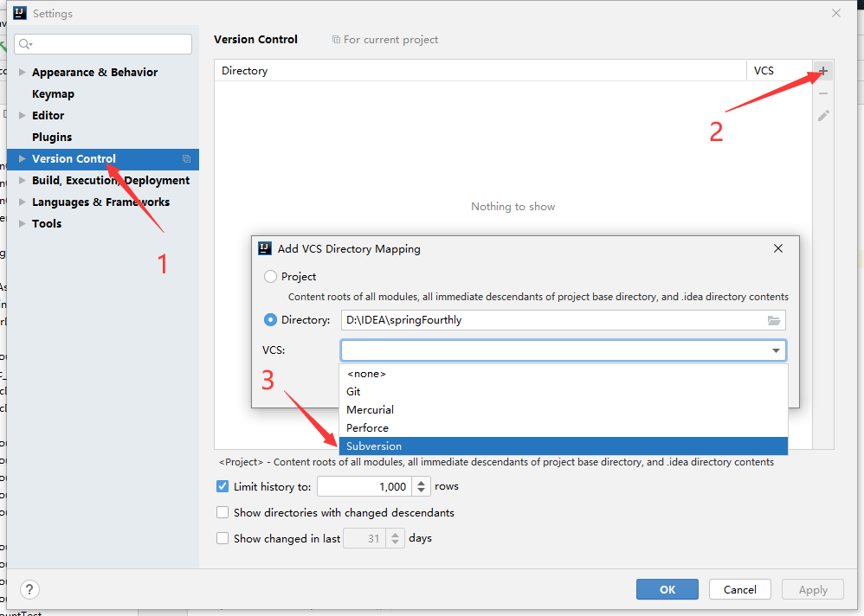Click the IntelliJ logo in Settings title bar
This screenshot has width=864, height=616.
click(x=20, y=13)
